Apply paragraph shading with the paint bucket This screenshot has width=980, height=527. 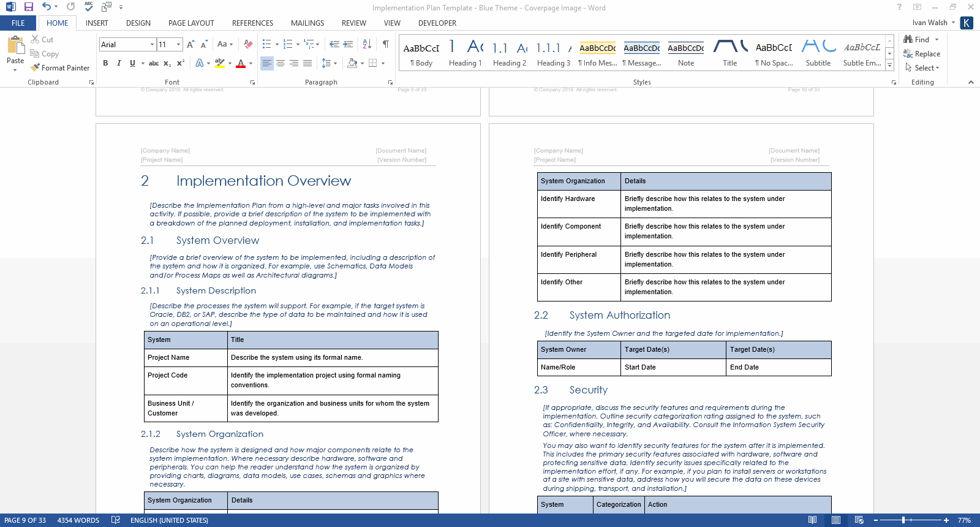[352, 63]
